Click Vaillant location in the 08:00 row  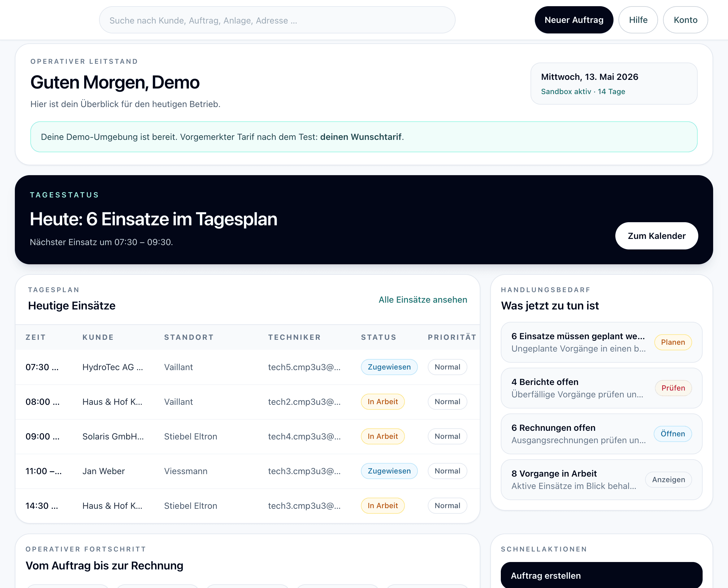178,402
